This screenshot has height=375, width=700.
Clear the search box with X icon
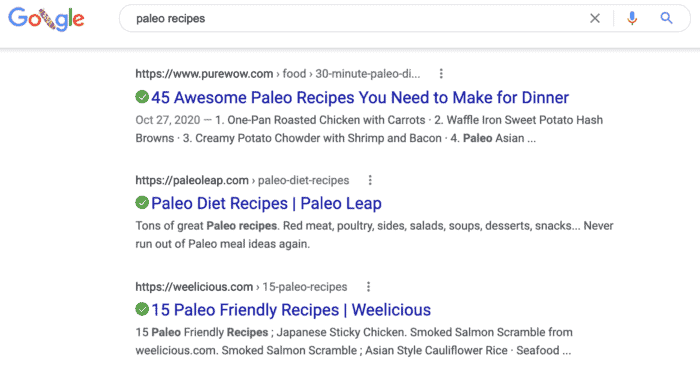[595, 18]
